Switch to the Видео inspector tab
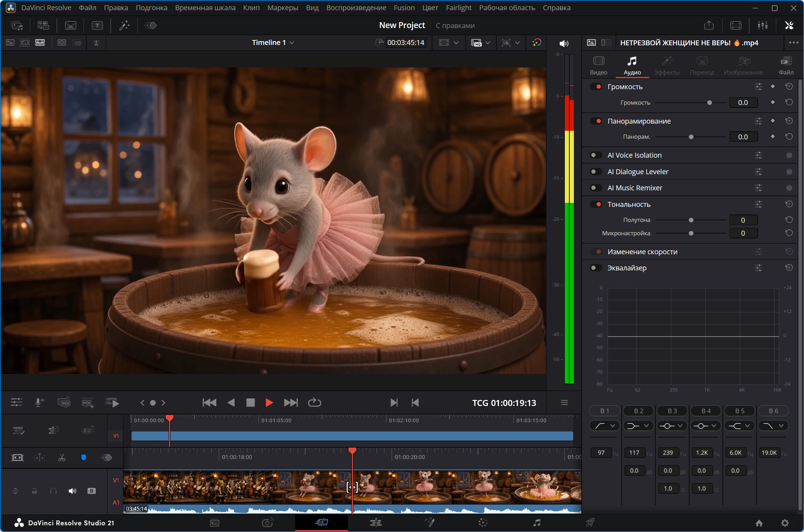The image size is (804, 532). click(599, 66)
